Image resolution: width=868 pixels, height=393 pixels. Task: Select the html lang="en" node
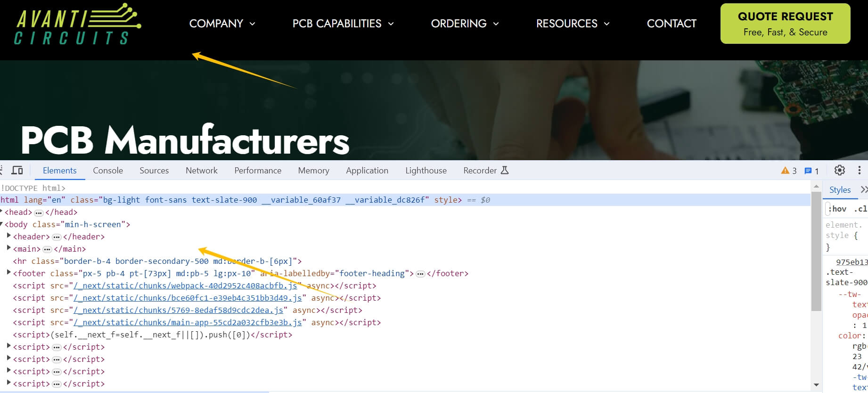(405, 200)
